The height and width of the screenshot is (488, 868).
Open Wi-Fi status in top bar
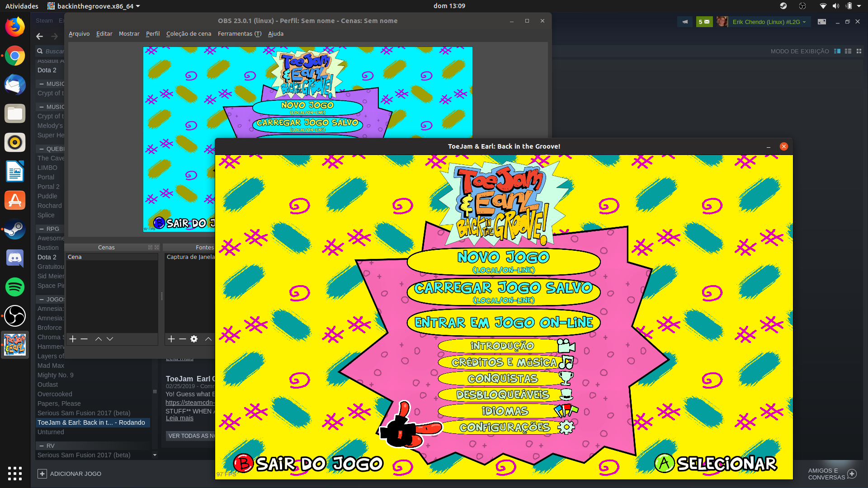pyautogui.click(x=823, y=6)
